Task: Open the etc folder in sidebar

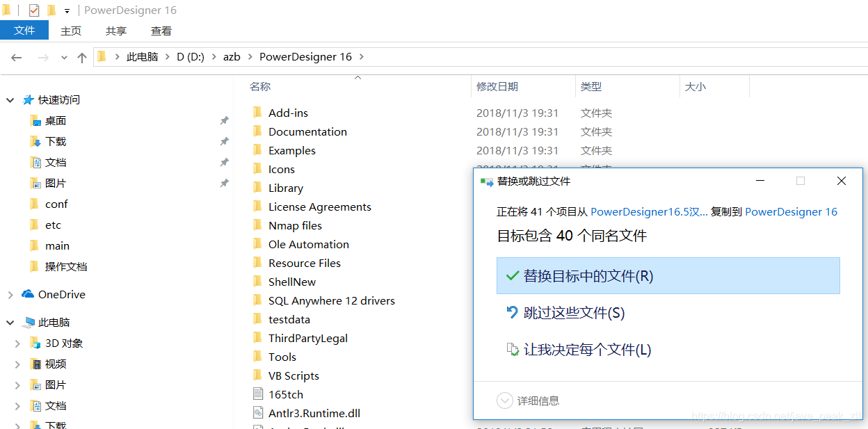Action: click(x=53, y=225)
